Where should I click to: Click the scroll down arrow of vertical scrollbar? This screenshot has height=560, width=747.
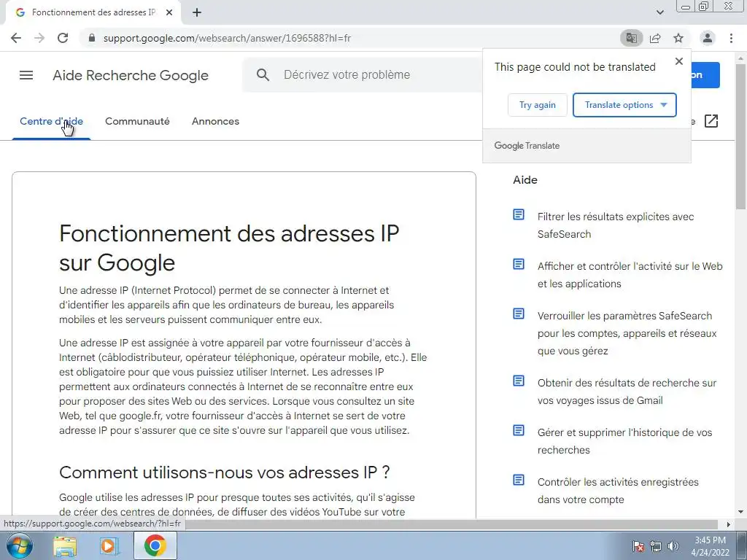point(741,513)
